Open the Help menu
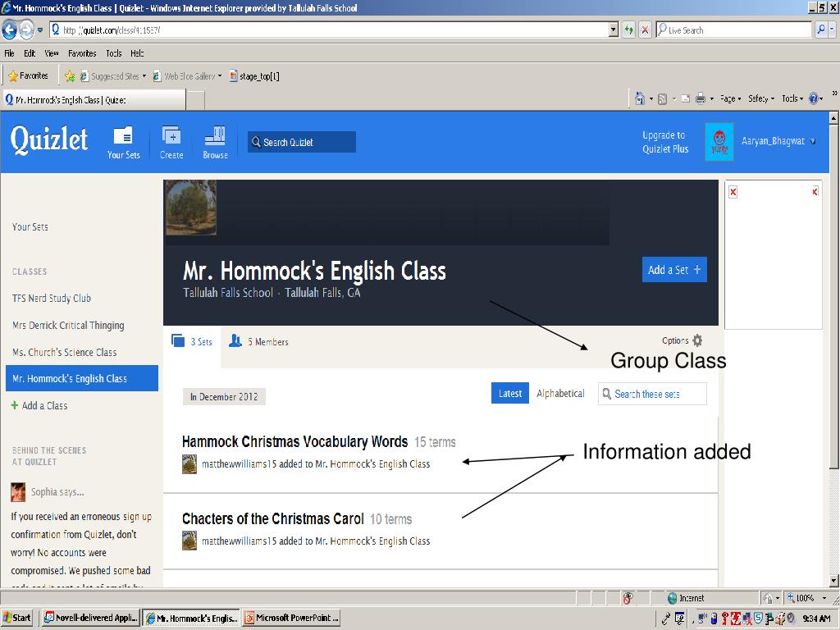Image resolution: width=840 pixels, height=630 pixels. 137,53
